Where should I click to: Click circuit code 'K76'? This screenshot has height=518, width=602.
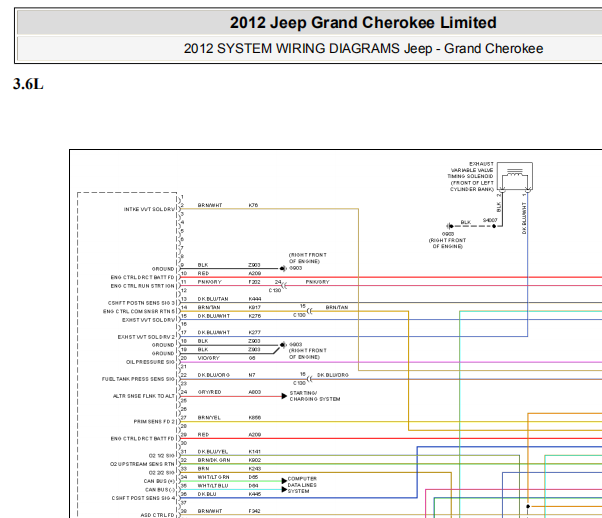click(253, 205)
